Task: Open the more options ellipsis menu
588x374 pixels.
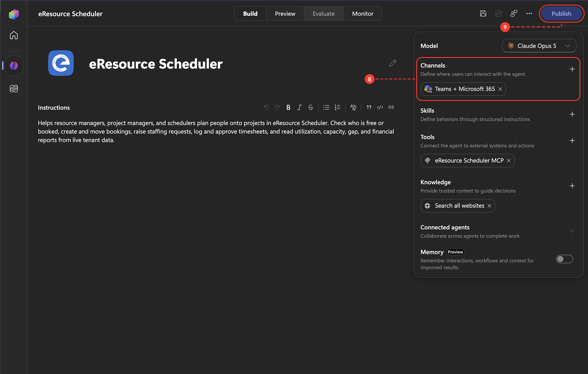Action: (529, 14)
